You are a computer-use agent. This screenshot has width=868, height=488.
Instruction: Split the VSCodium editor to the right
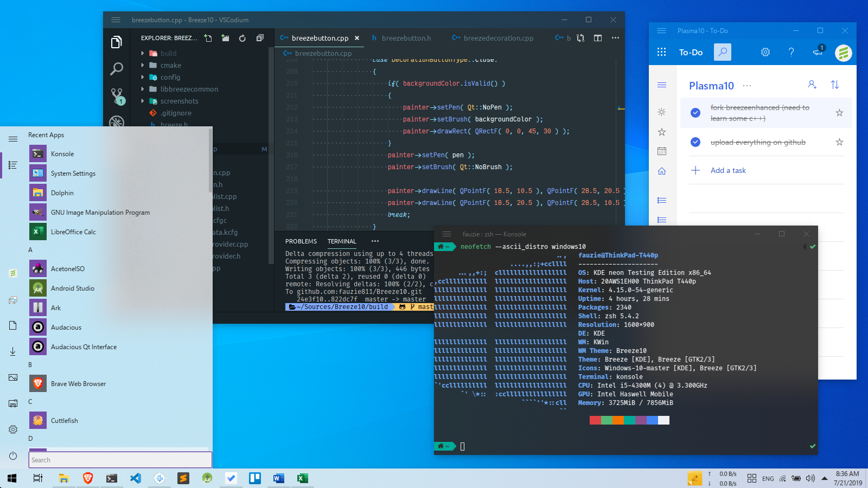(x=598, y=38)
